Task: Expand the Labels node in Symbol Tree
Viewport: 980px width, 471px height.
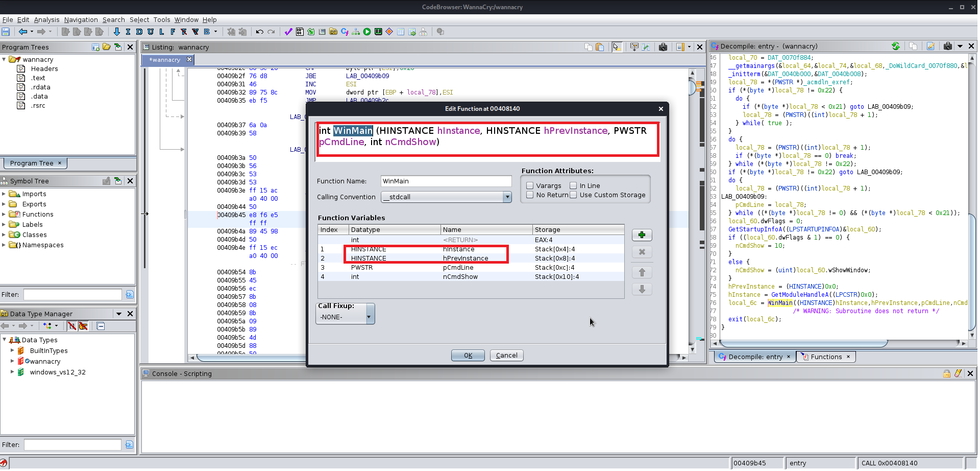Action: 4,225
